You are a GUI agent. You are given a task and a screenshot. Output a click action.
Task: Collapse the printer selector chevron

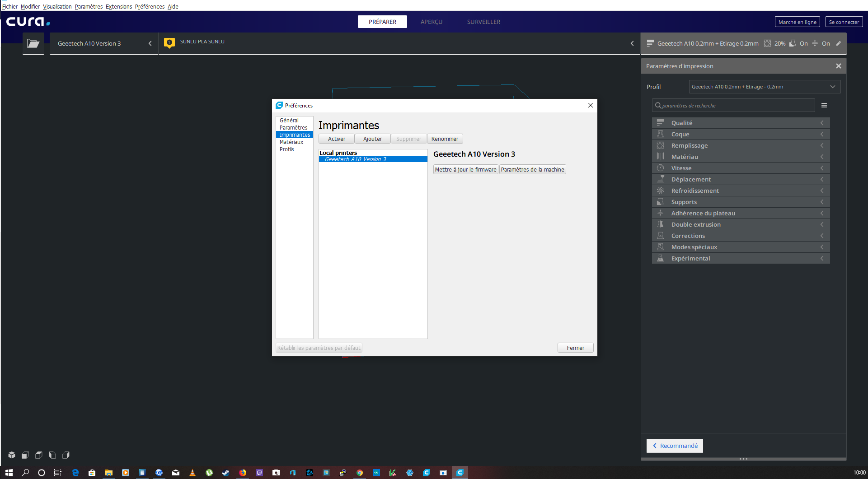(x=150, y=43)
